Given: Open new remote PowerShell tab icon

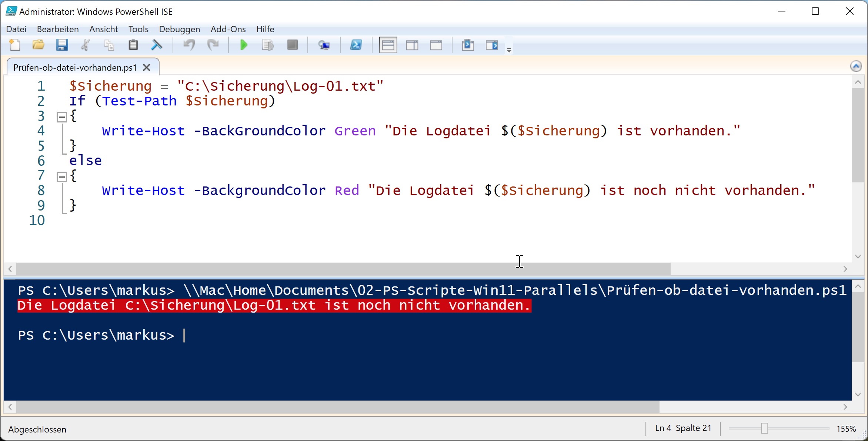Looking at the screenshot, I should tap(324, 45).
